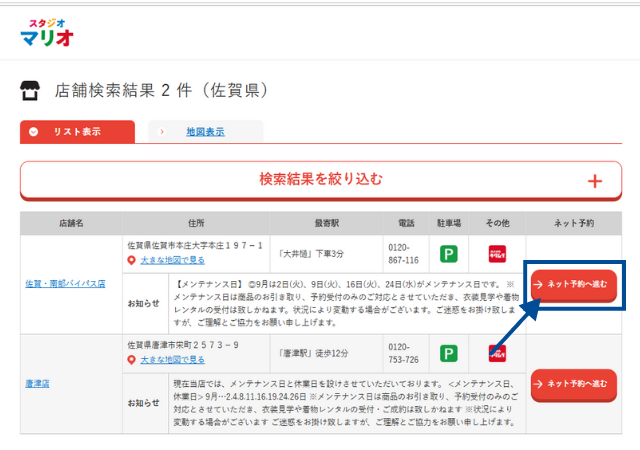Image resolution: width=640 pixels, height=450 pixels.
Task: Click the down-chevron icon on リスト表示 tab
Action: [x=33, y=132]
